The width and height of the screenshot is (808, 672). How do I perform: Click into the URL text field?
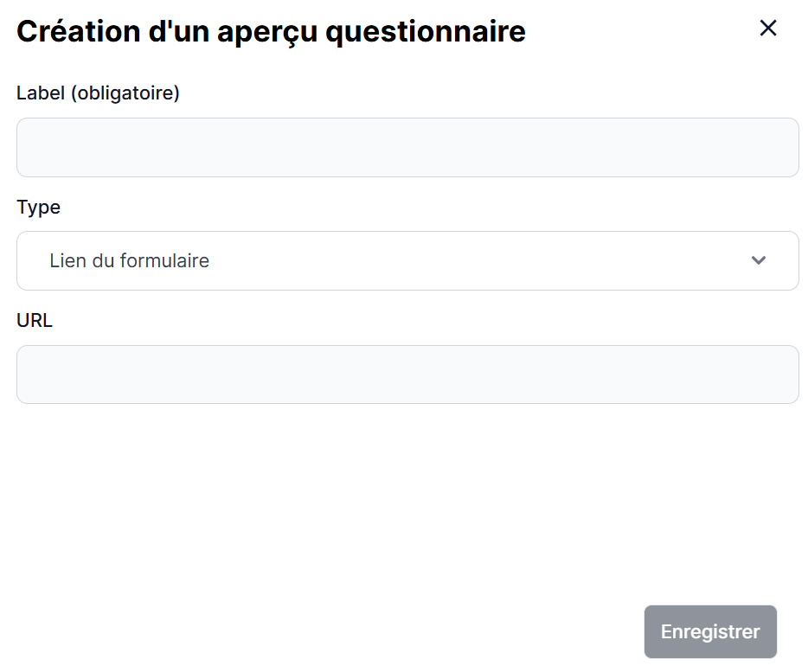click(x=407, y=374)
